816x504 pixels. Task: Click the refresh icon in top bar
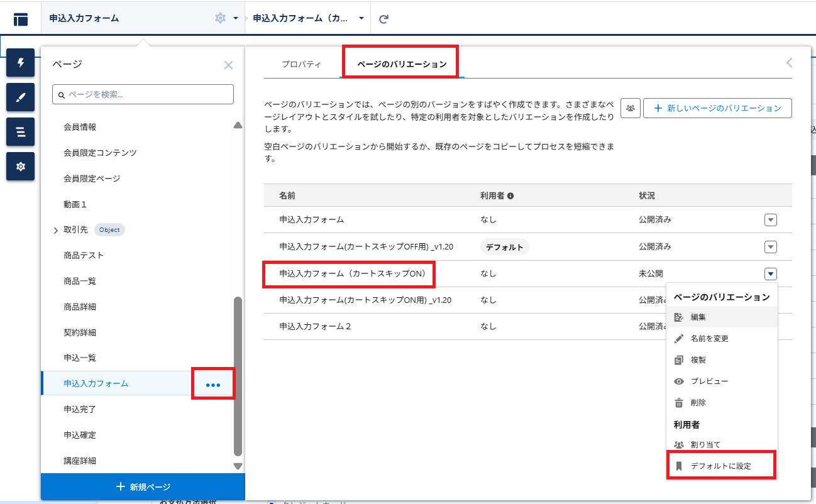coord(383,19)
